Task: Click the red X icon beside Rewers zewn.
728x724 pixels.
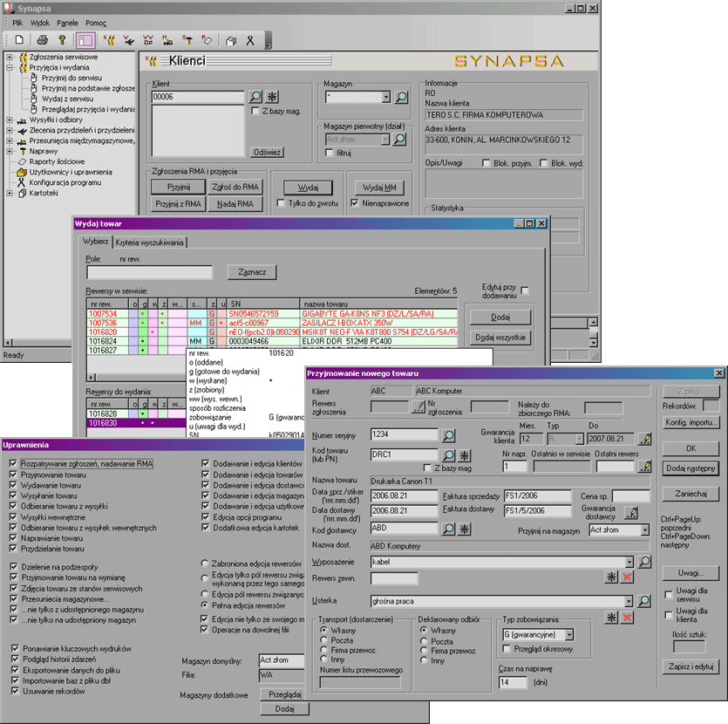Action: pyautogui.click(x=627, y=577)
